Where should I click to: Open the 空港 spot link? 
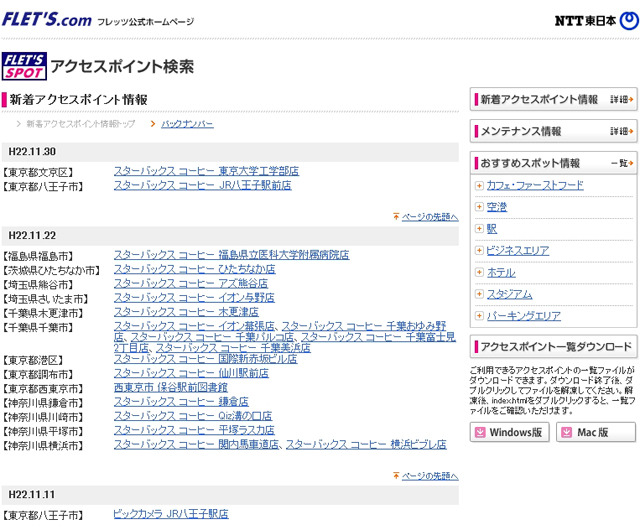pyautogui.click(x=496, y=207)
